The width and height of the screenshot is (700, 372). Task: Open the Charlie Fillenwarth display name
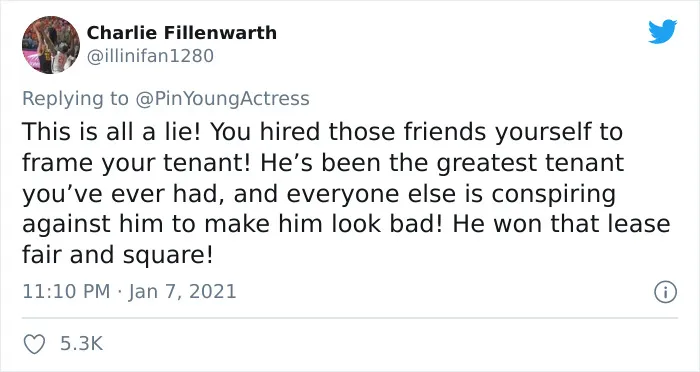tap(182, 33)
